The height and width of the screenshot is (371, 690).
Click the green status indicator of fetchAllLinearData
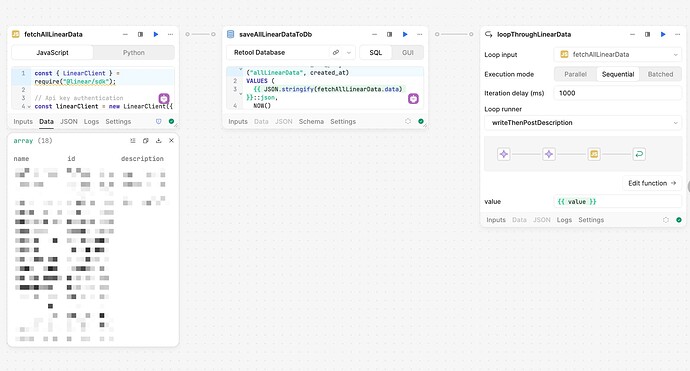[x=171, y=121]
